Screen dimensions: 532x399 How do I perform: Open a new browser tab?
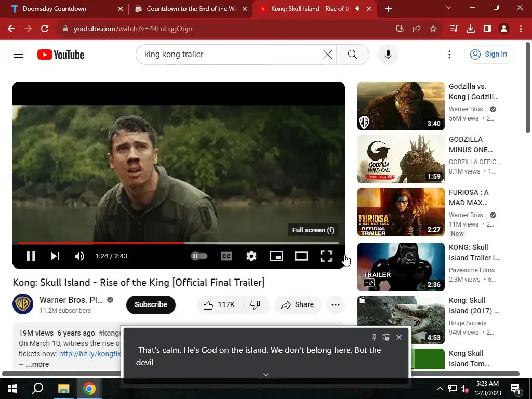pos(389,9)
